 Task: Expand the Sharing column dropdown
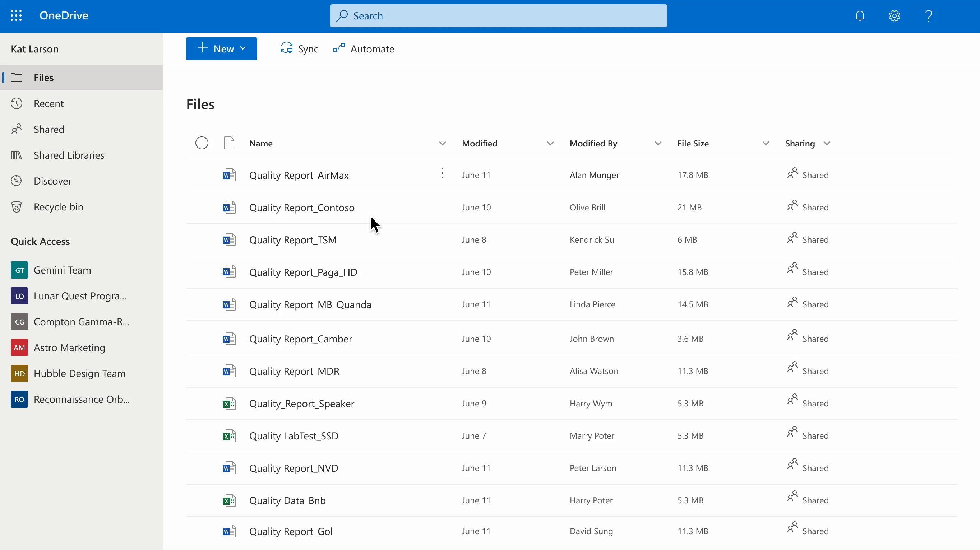827,143
